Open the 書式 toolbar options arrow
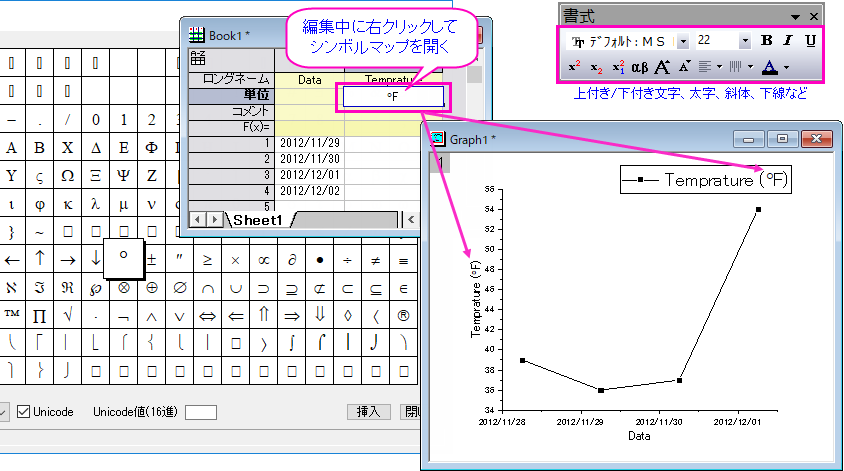 click(795, 17)
